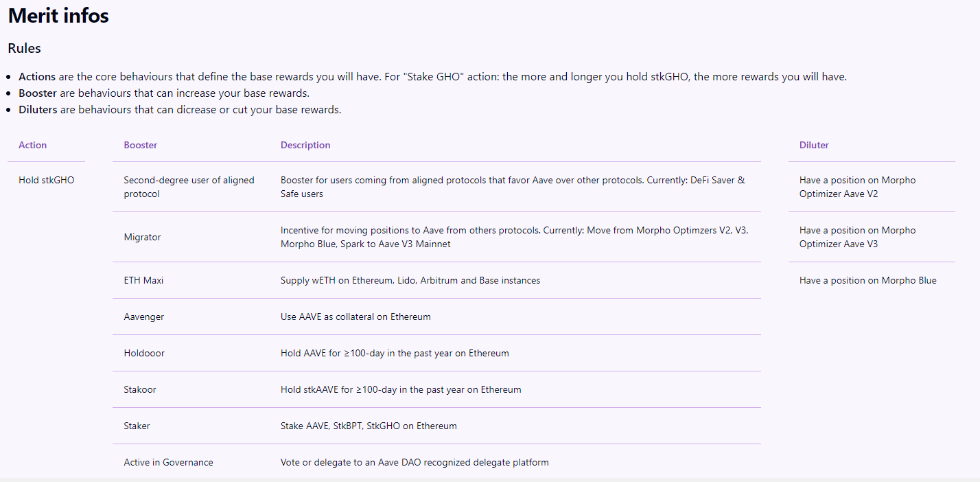Click the 'Action' column header

[x=33, y=145]
